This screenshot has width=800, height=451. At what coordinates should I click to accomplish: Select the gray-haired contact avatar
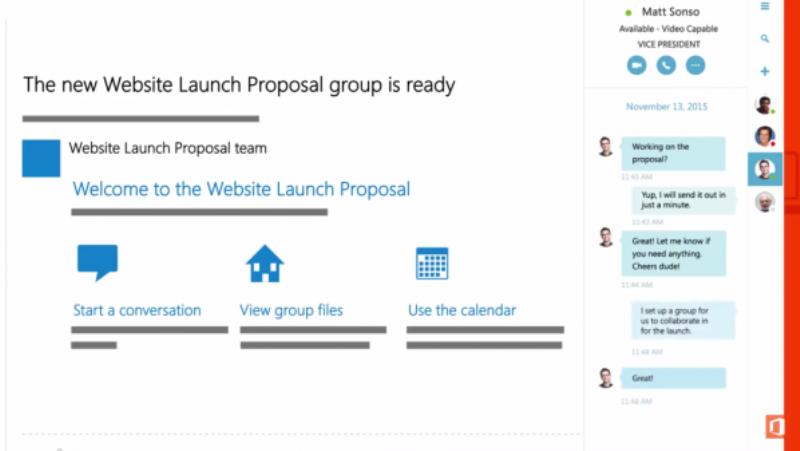(764, 201)
